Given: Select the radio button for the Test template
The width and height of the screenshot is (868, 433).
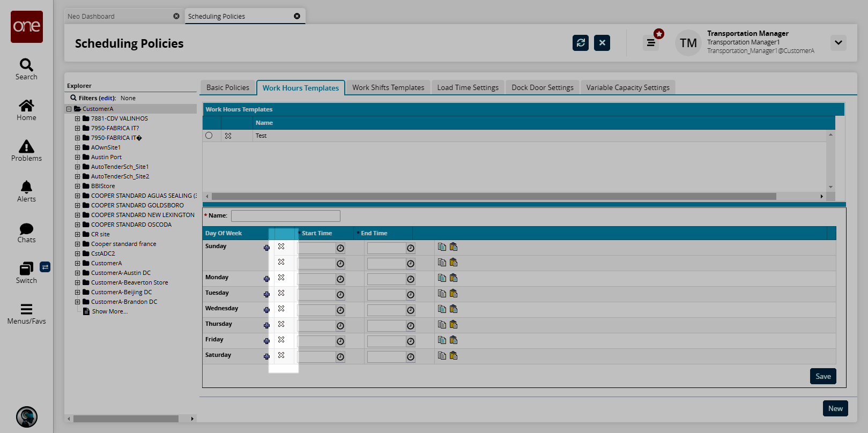Looking at the screenshot, I should 209,136.
